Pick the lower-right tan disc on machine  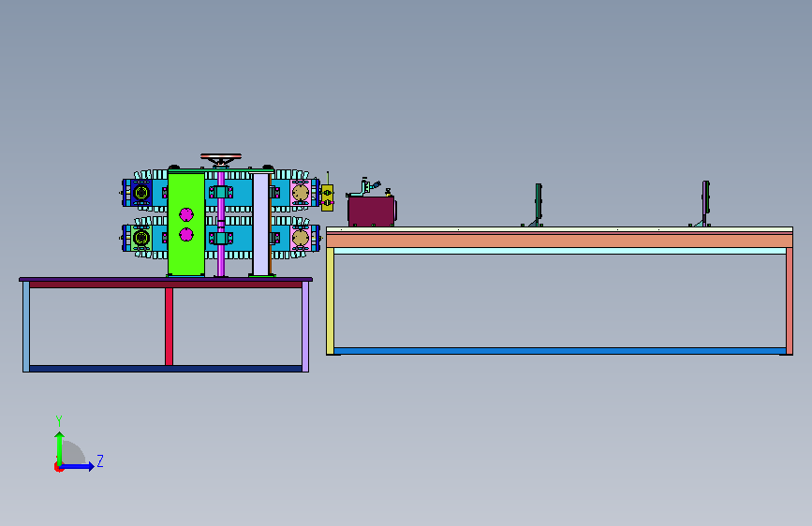click(x=301, y=238)
